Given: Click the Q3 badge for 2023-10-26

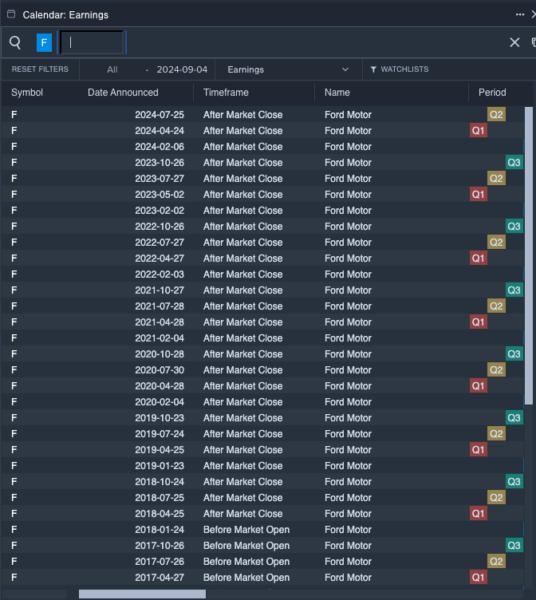Looking at the screenshot, I should [x=514, y=163].
